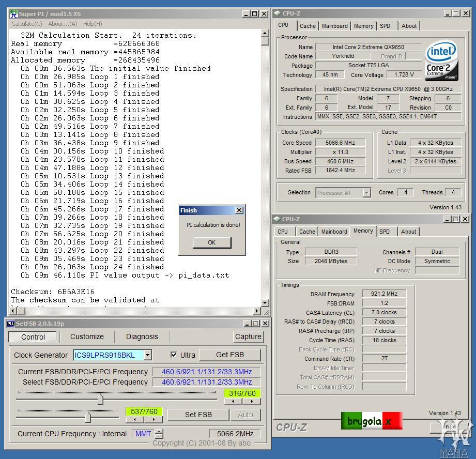Click the Core Voltage 1.728 V value

[404, 74]
